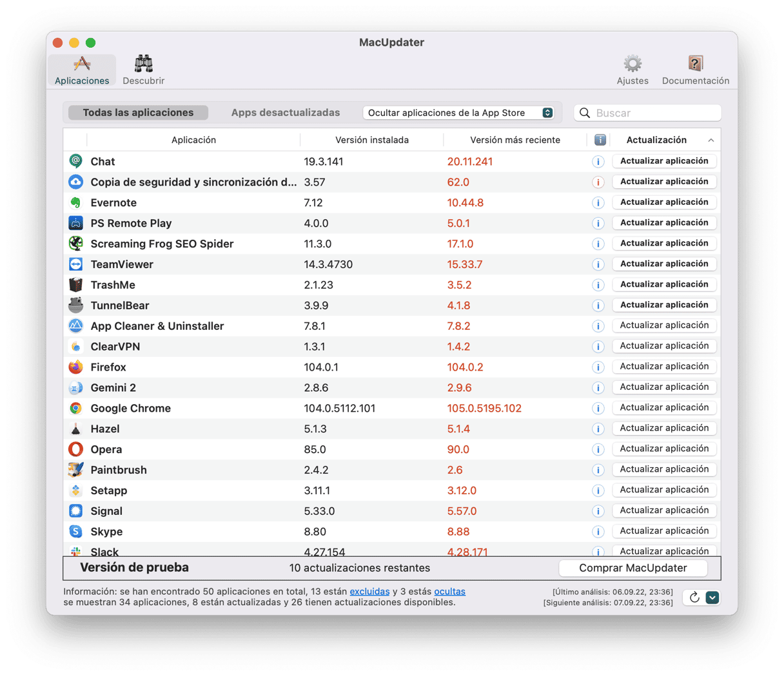
Task: Update the Paintbrush application
Action: [664, 469]
